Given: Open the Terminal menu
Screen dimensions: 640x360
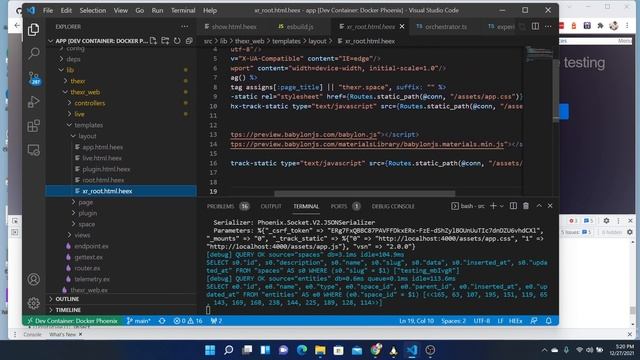Looking at the screenshot, I should point(183,10).
